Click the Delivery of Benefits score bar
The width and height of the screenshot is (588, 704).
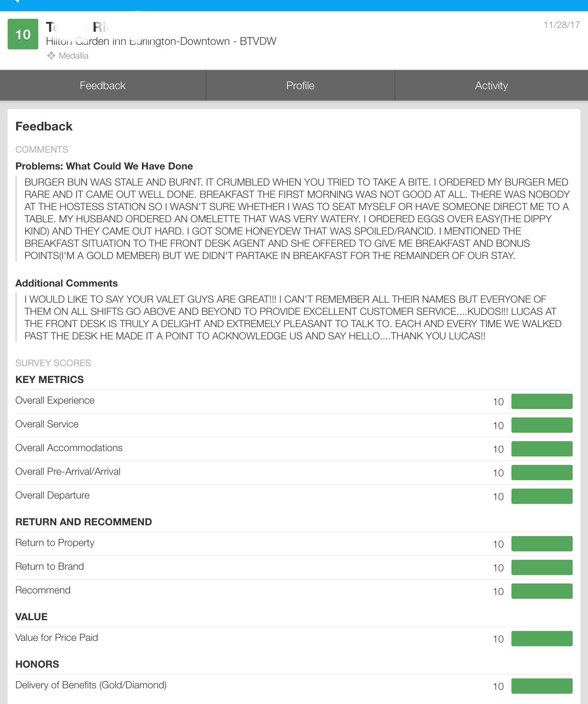(x=542, y=686)
